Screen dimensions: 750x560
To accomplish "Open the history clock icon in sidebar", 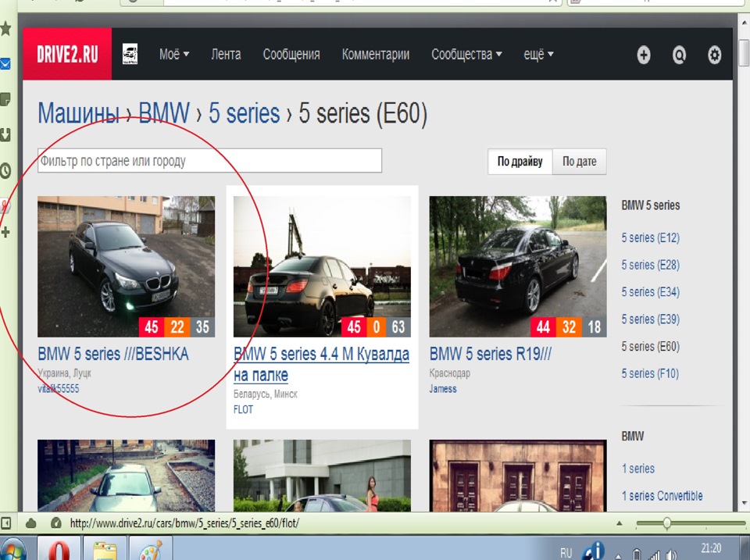I will (5, 171).
